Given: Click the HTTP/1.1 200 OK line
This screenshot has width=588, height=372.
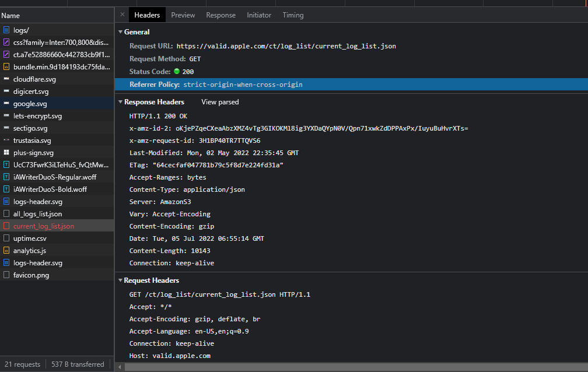Looking at the screenshot, I should point(158,116).
